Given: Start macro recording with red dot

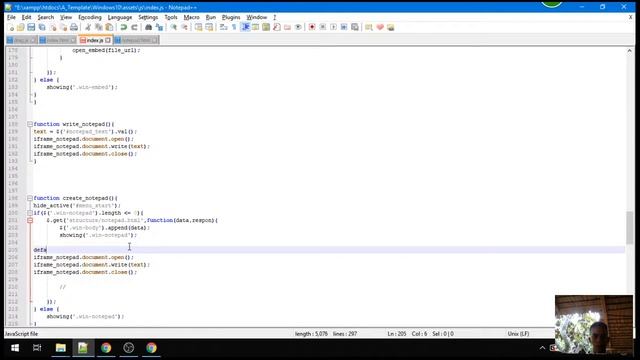Looking at the screenshot, I should pos(312,27).
